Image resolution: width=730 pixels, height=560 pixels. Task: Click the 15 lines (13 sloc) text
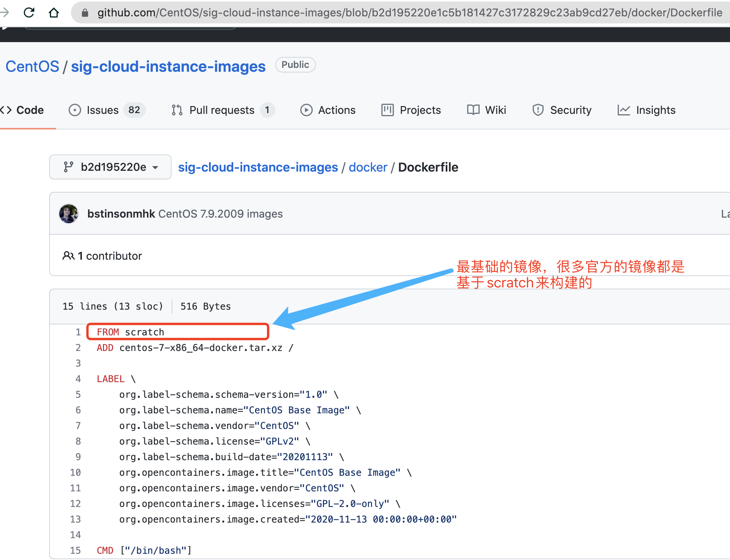[113, 306]
